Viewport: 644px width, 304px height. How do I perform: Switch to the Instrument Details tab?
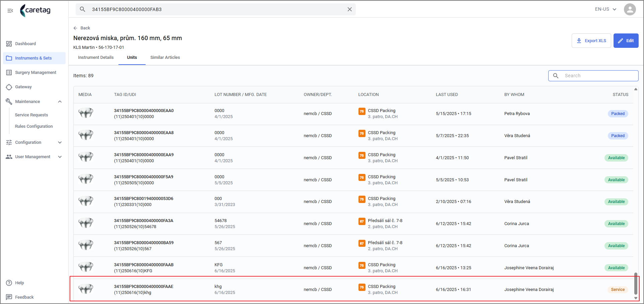(x=96, y=58)
